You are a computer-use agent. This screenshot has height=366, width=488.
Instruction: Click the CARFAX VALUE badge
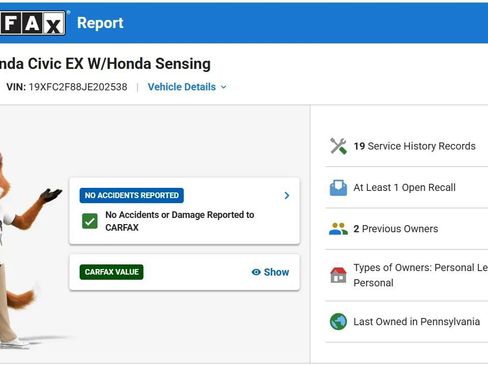coord(111,272)
